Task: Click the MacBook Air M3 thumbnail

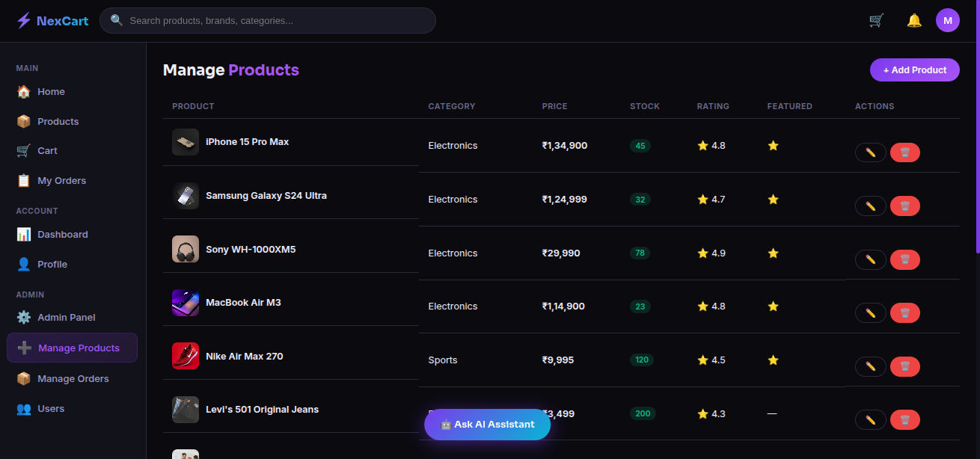Action: pos(186,303)
